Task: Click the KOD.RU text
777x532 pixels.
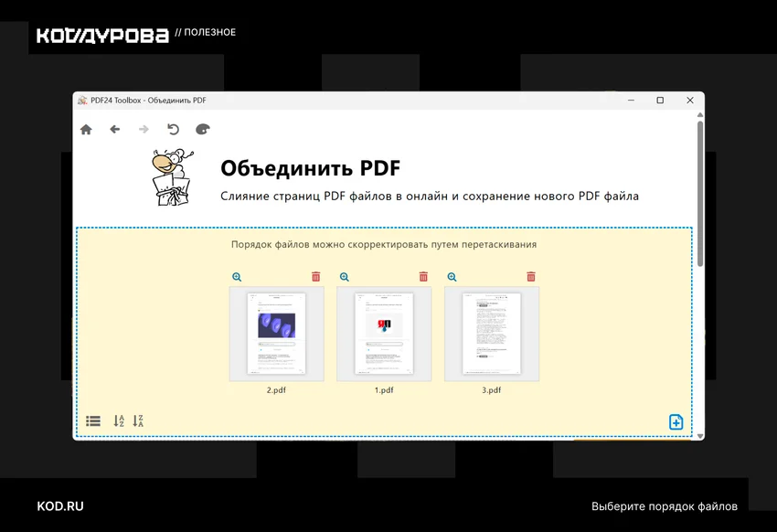Action: click(x=60, y=506)
